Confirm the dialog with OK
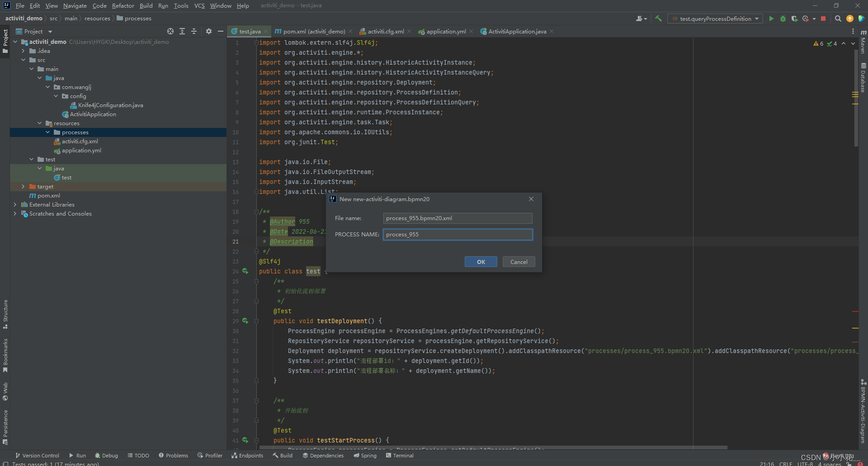Screen dimensions: 868x466 [481, 262]
